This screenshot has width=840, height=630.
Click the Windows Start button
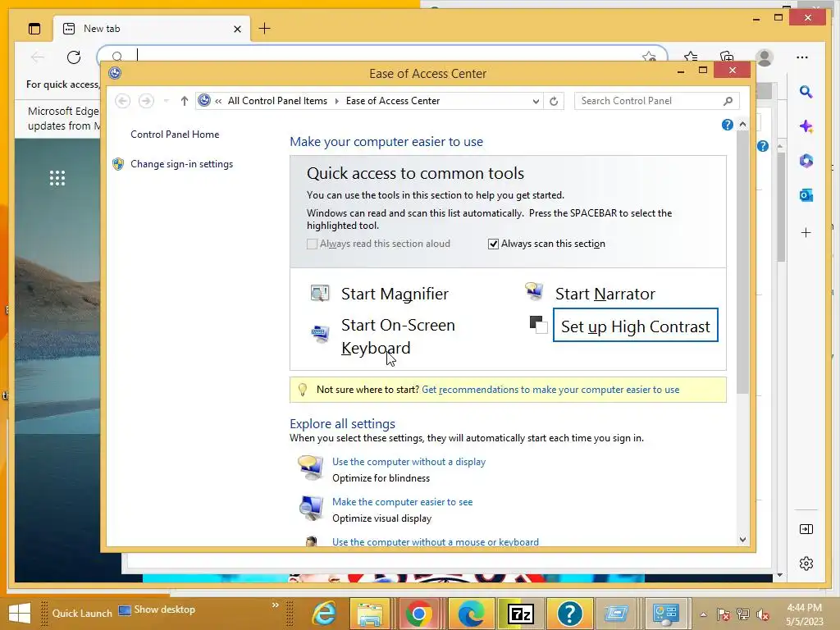[20, 614]
